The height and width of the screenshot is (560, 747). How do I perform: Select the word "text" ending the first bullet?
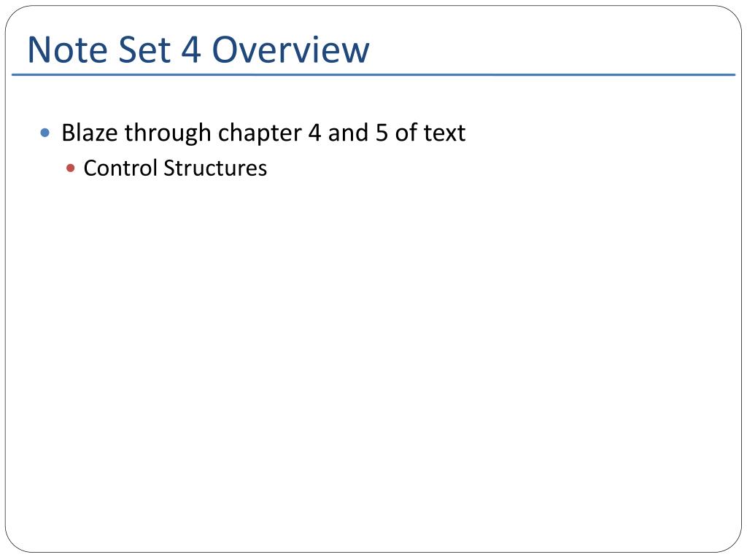click(x=444, y=133)
